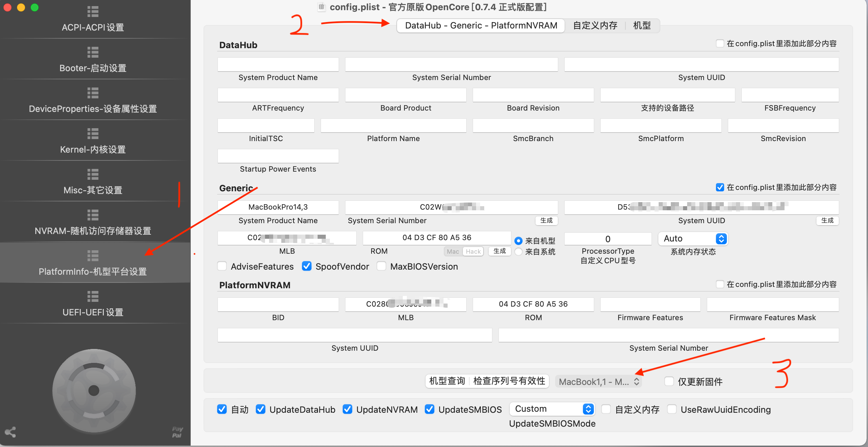Enable the bottom 自定义内存 checkbox
868x447 pixels.
tap(606, 409)
